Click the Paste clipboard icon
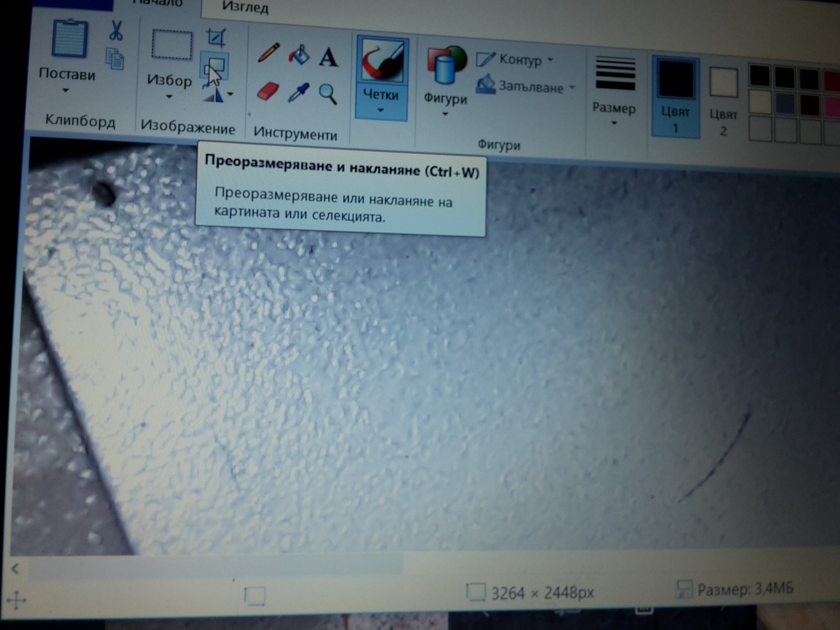This screenshot has width=840, height=630. 69,39
